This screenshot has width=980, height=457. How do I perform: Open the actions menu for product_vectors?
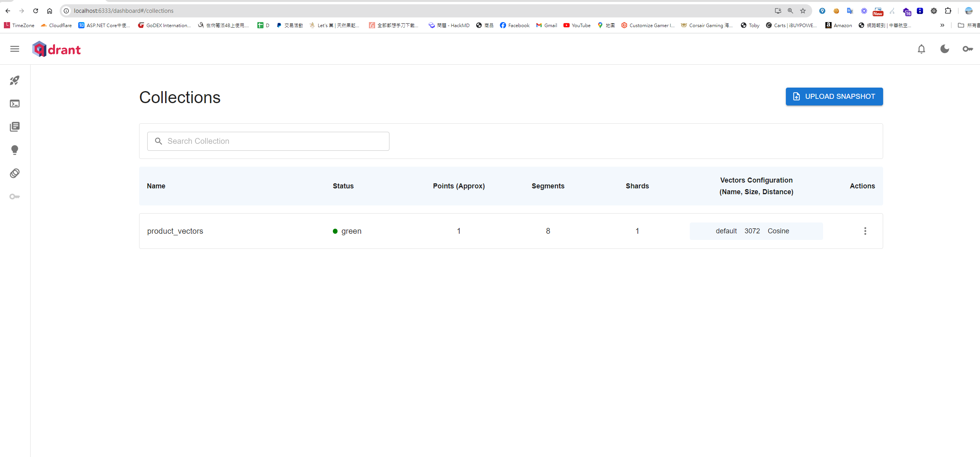(x=865, y=231)
